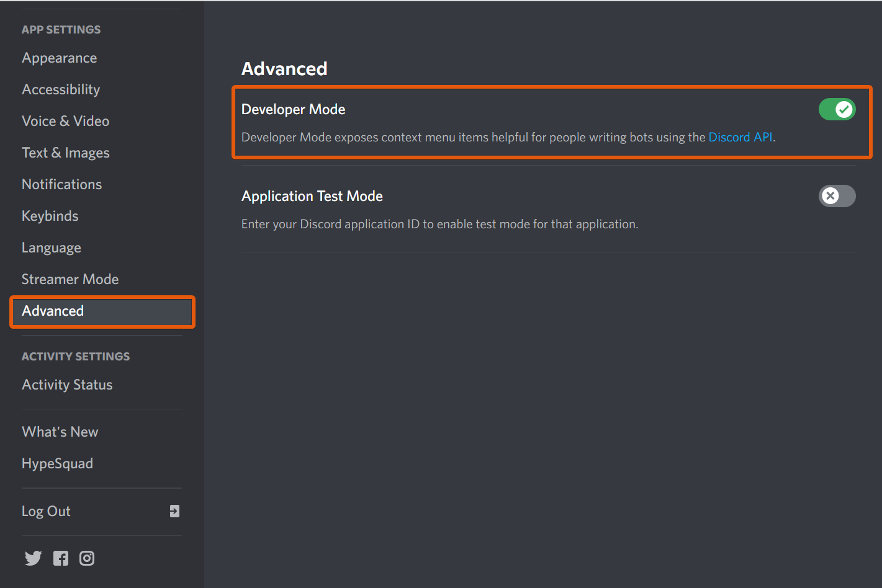The image size is (882, 588).
Task: Open Discord's Instagram page icon
Action: click(87, 558)
